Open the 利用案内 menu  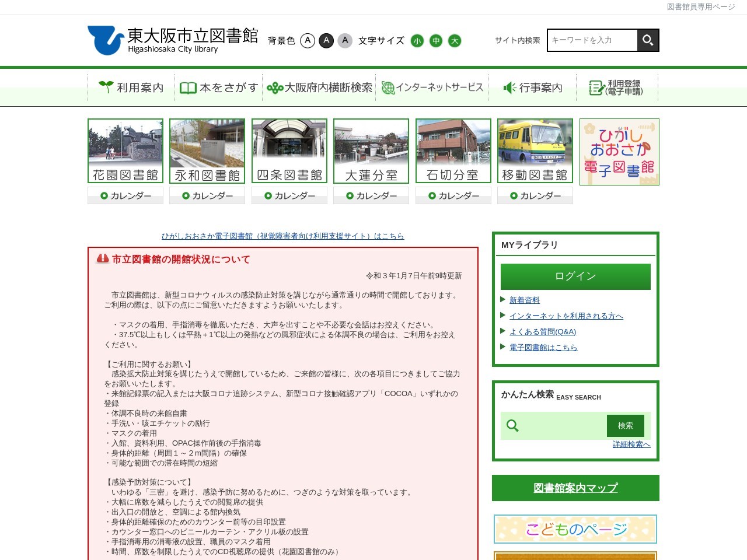(131, 87)
